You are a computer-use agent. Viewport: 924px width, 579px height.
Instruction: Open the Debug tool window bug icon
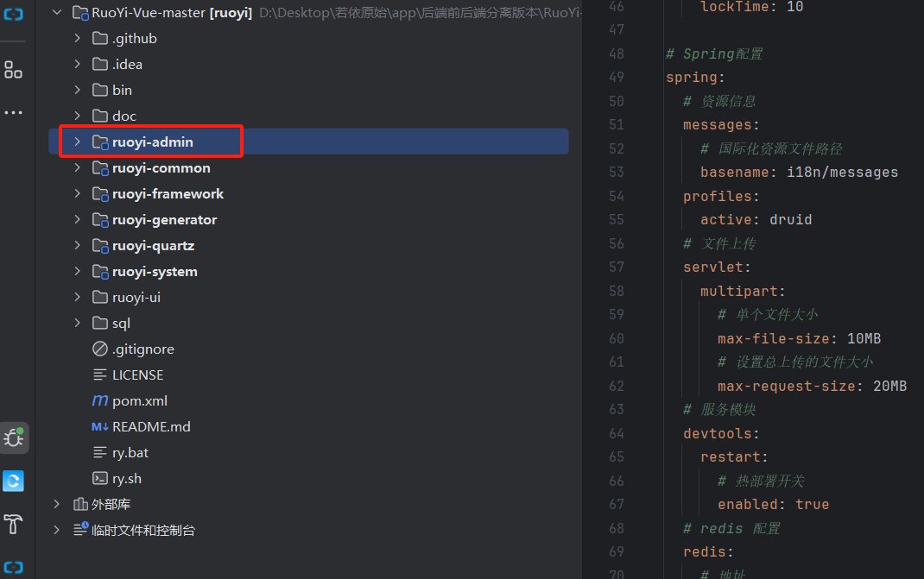[x=14, y=437]
